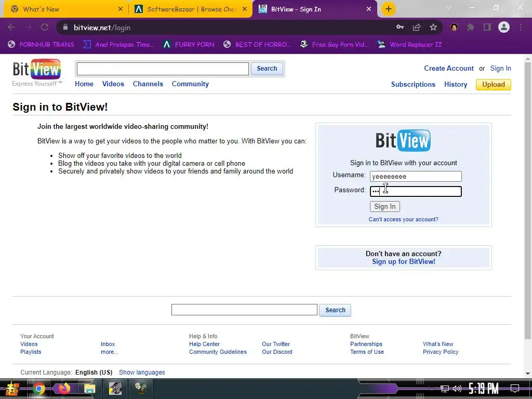This screenshot has width=532, height=399.
Task: Open the Word Replacer II bookmark
Action: (x=410, y=45)
